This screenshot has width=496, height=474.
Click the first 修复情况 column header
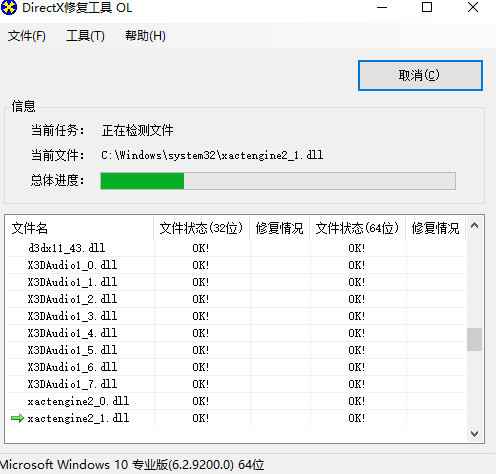pyautogui.click(x=280, y=228)
